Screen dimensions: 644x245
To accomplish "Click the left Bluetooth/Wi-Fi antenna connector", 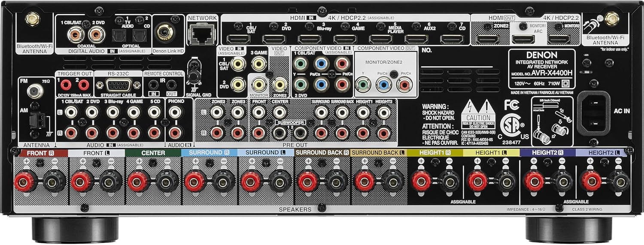I will click(x=33, y=20).
